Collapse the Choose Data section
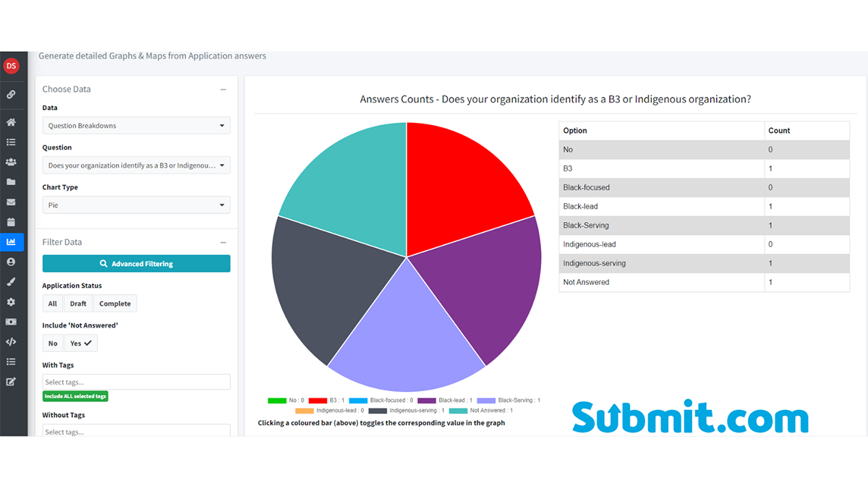The height and width of the screenshot is (488, 868). coord(224,88)
